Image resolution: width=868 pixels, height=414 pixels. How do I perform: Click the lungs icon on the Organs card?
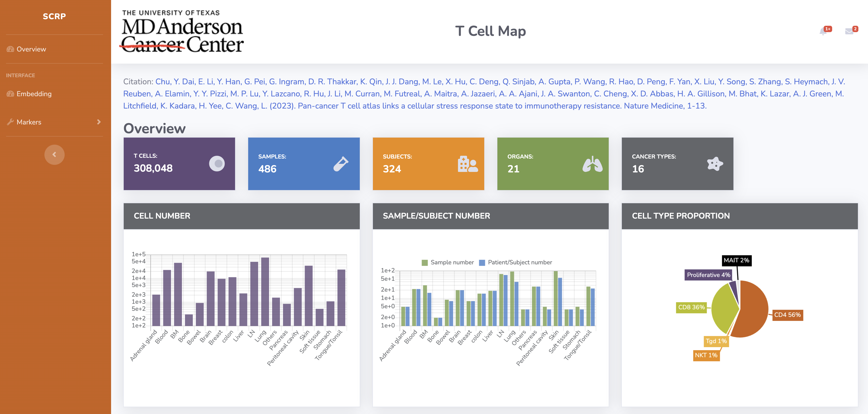pos(592,163)
